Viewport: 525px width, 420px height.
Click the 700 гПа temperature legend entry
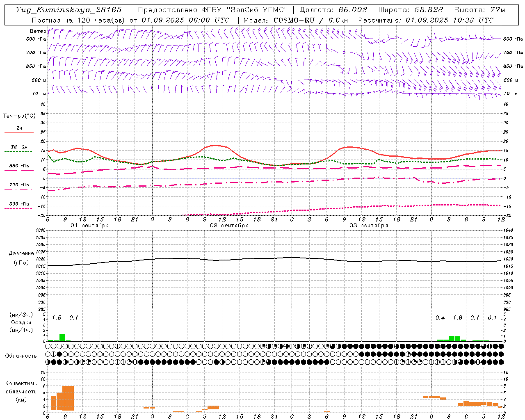point(19,185)
